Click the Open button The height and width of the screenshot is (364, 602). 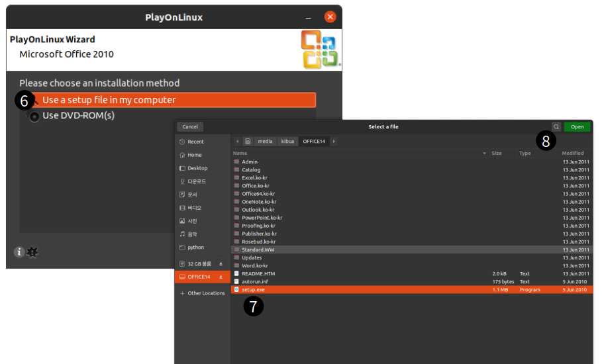577,126
